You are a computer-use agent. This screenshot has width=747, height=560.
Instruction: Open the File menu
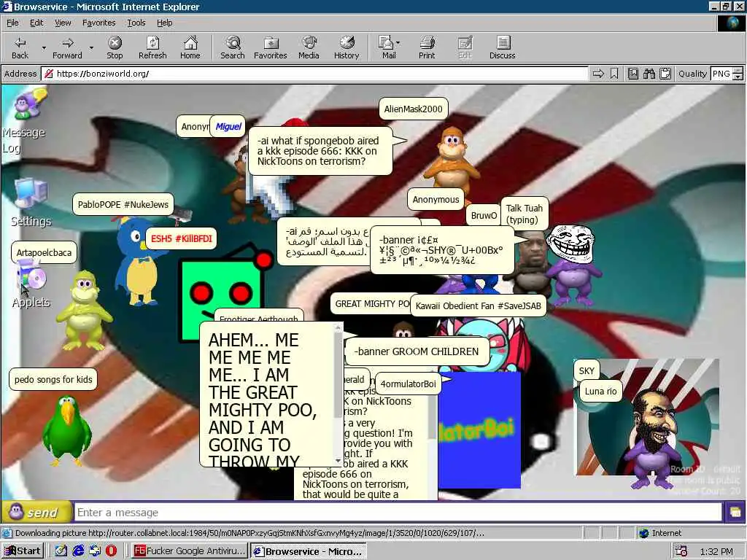(13, 23)
